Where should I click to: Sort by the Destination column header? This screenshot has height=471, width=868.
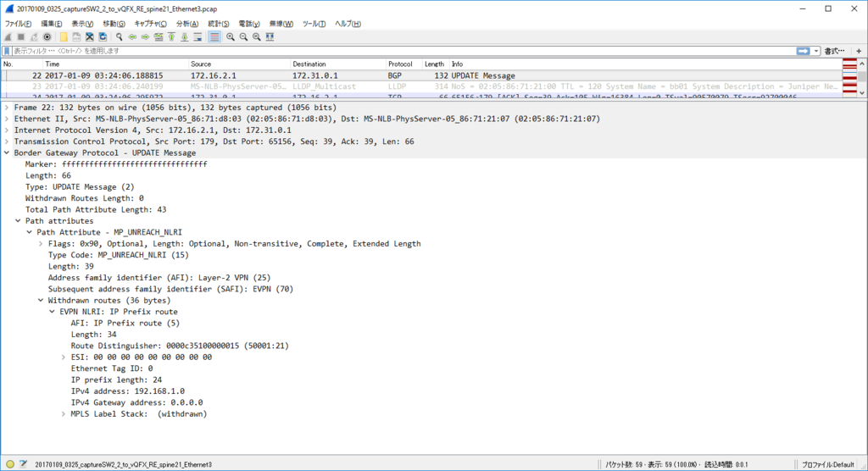(x=338, y=64)
